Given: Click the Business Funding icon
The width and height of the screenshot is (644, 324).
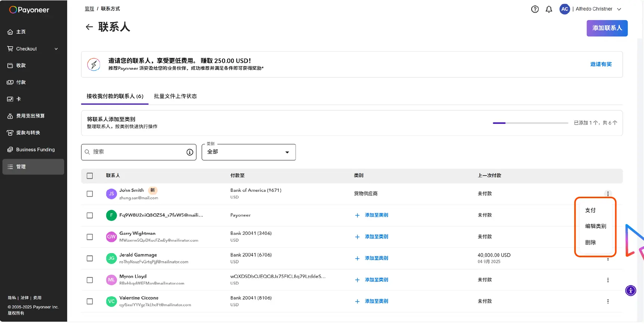Looking at the screenshot, I should click(10, 150).
